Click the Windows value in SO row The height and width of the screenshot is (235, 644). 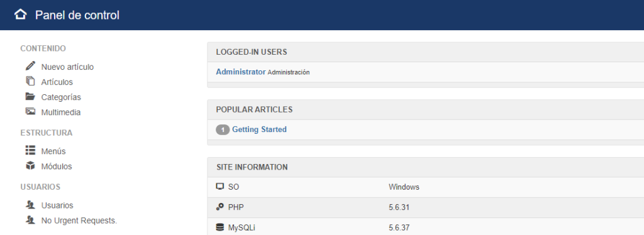404,187
